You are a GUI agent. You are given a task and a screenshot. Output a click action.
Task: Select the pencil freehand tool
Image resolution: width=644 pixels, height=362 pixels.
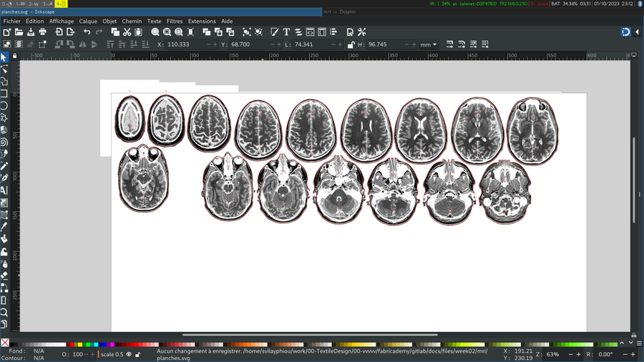[x=4, y=166]
